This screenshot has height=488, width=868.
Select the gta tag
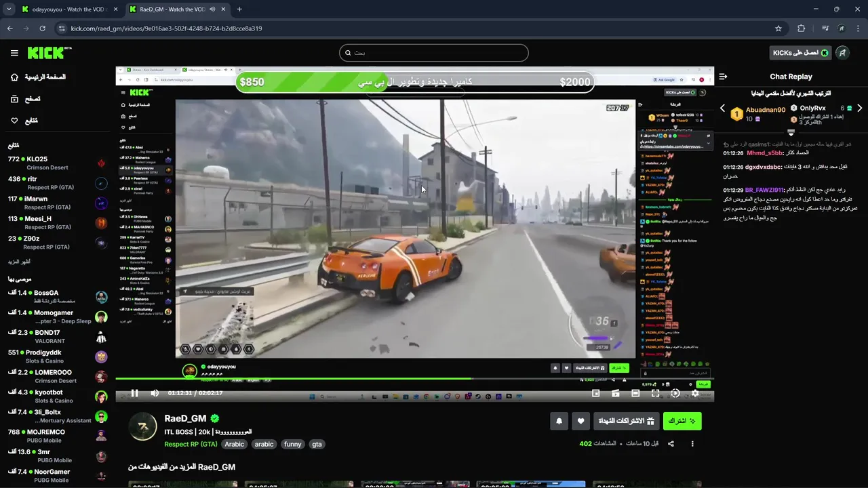click(x=317, y=445)
